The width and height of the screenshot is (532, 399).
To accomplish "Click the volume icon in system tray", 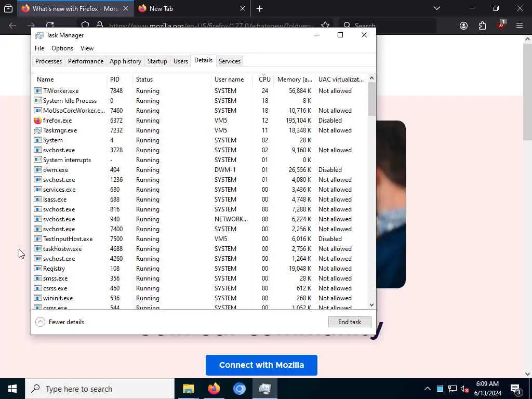I will click(x=464, y=389).
